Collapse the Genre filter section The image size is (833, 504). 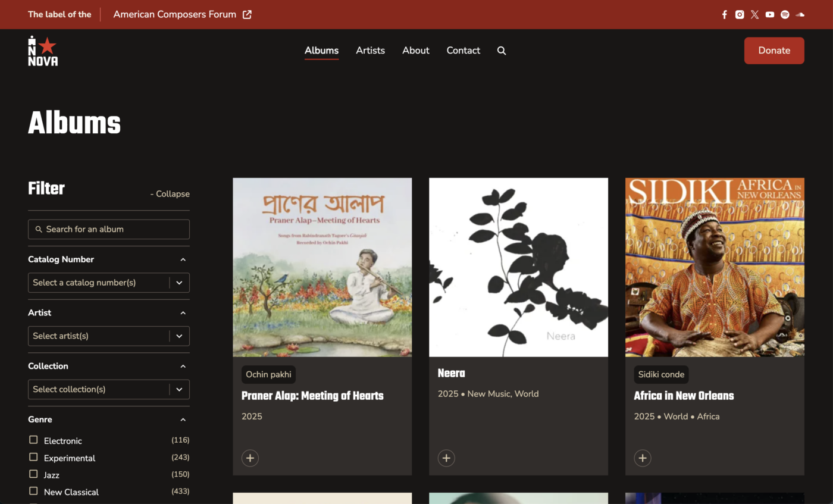(183, 420)
